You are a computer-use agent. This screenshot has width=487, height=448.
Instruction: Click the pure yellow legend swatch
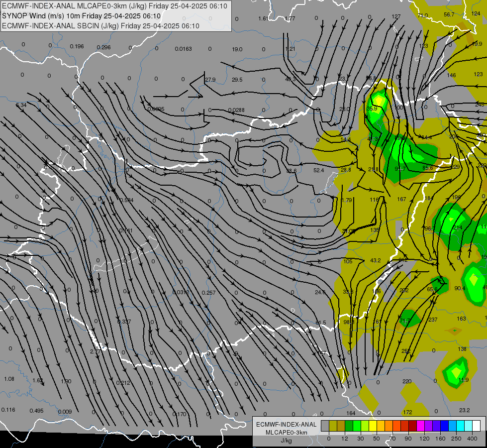coord(373,426)
